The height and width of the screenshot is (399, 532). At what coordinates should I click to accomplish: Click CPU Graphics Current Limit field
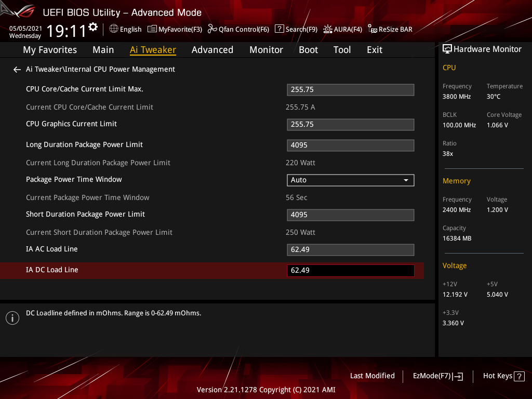351,125
